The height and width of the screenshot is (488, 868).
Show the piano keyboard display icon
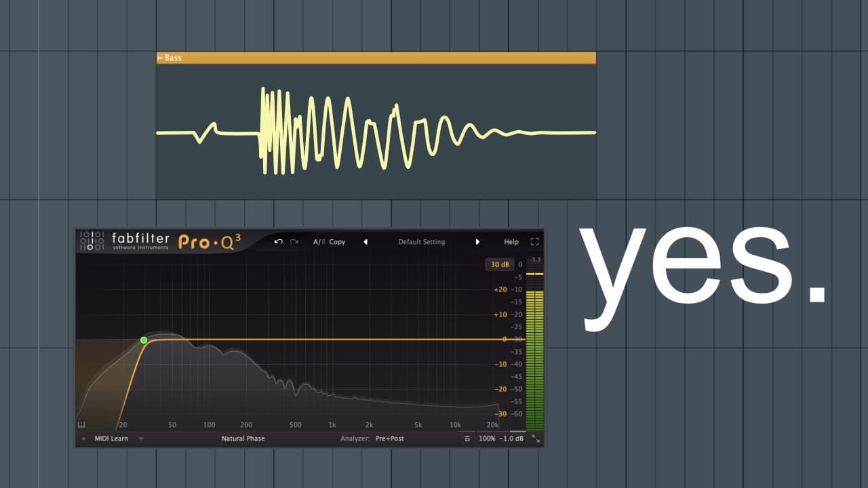[x=82, y=426]
